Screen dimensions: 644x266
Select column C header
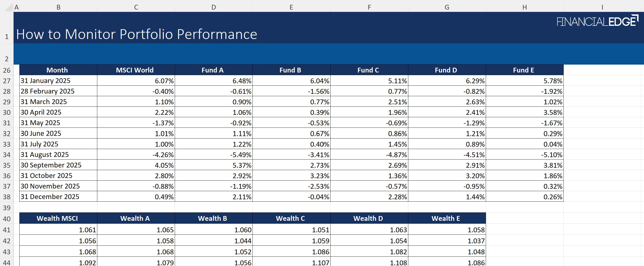136,7
